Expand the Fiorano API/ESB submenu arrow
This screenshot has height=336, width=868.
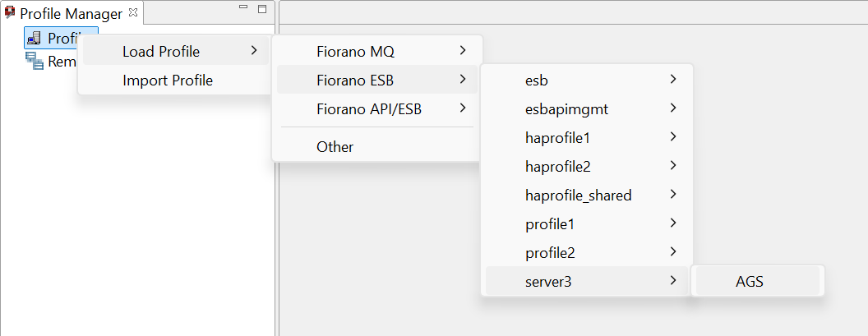[463, 108]
